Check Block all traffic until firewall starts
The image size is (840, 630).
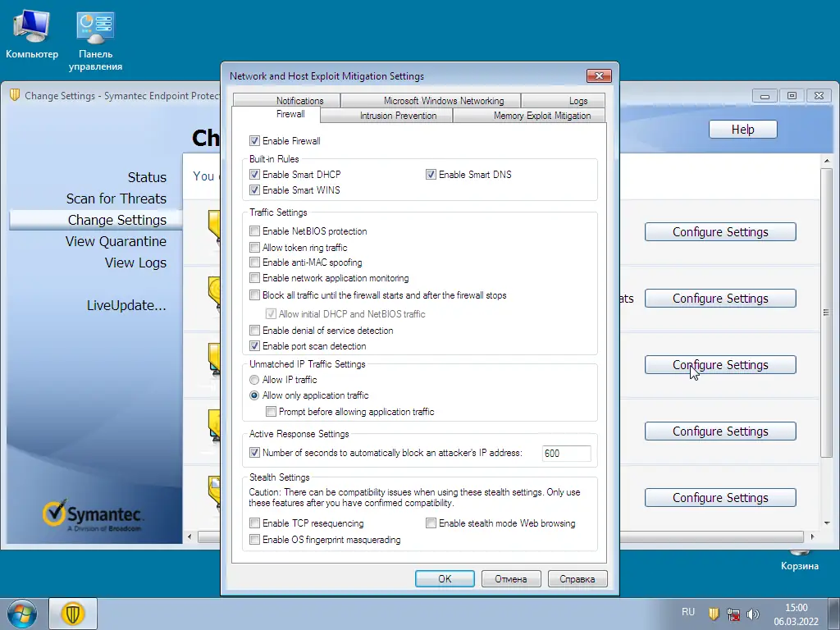[254, 295]
